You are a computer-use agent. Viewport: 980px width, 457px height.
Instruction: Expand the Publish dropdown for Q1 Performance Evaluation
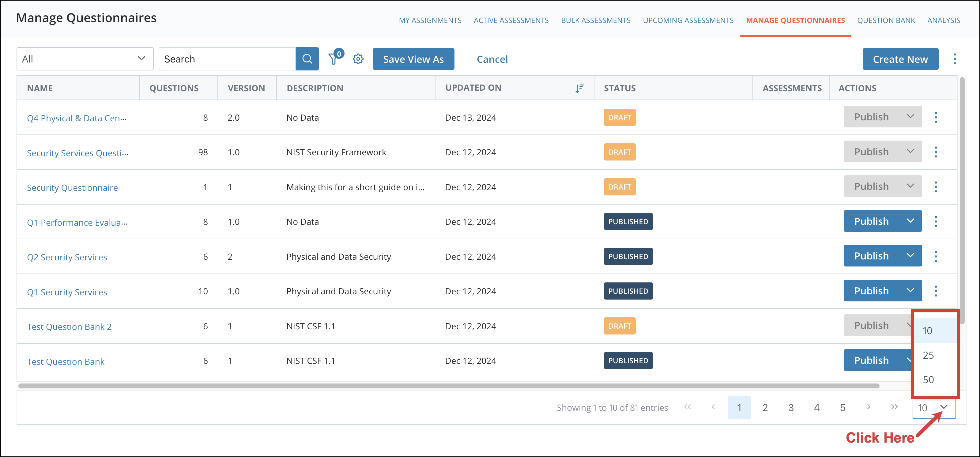(910, 221)
